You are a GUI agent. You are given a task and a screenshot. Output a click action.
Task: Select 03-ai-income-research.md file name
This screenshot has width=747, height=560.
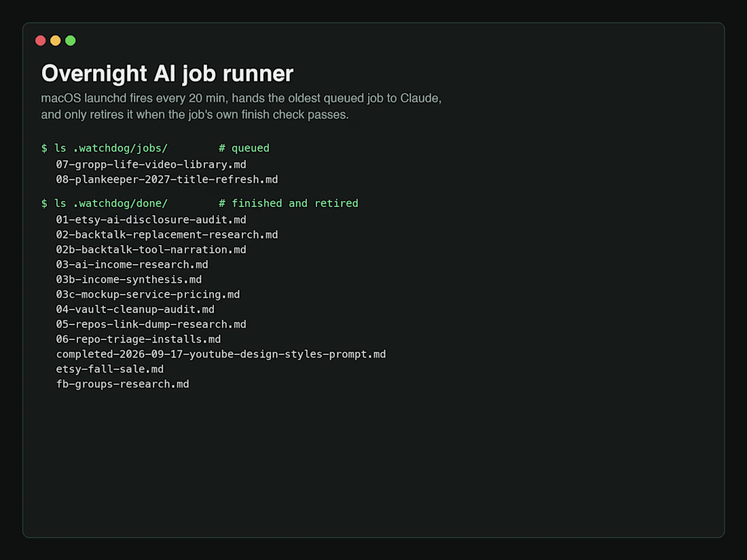tap(132, 265)
